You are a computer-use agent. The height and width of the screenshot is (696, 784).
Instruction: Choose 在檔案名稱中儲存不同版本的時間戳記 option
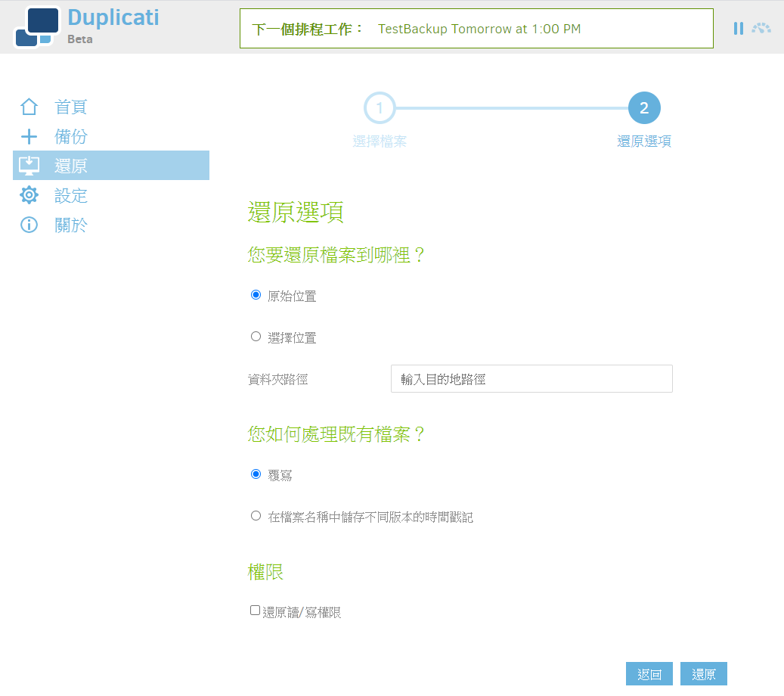click(256, 515)
